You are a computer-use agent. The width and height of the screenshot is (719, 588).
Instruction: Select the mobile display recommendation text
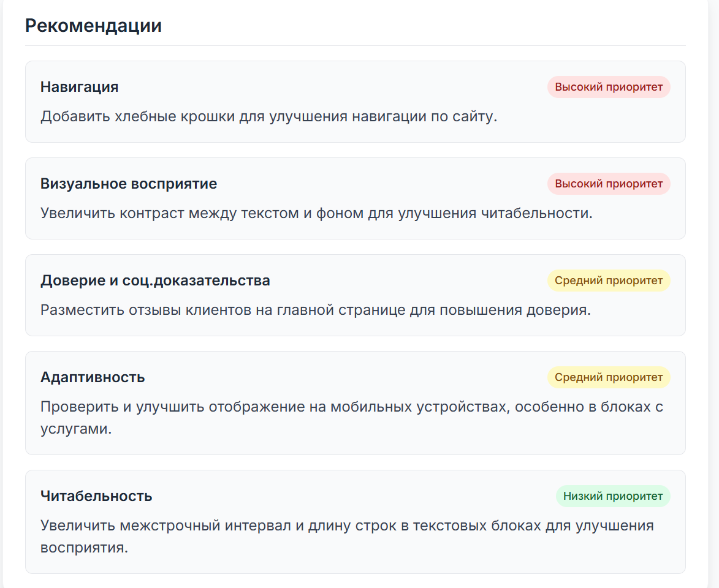pos(352,418)
